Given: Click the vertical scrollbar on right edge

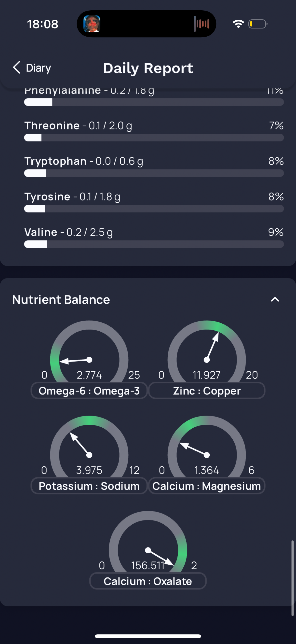Looking at the screenshot, I should coord(292,578).
